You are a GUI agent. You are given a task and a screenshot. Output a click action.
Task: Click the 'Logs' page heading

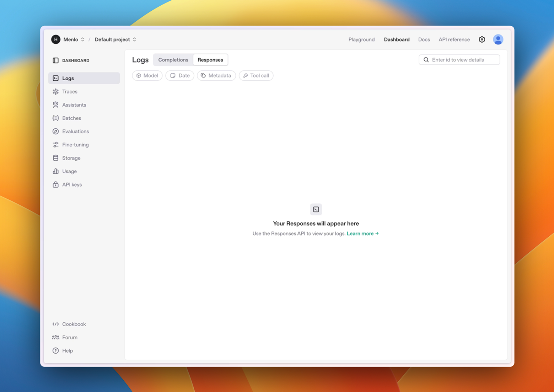click(140, 60)
